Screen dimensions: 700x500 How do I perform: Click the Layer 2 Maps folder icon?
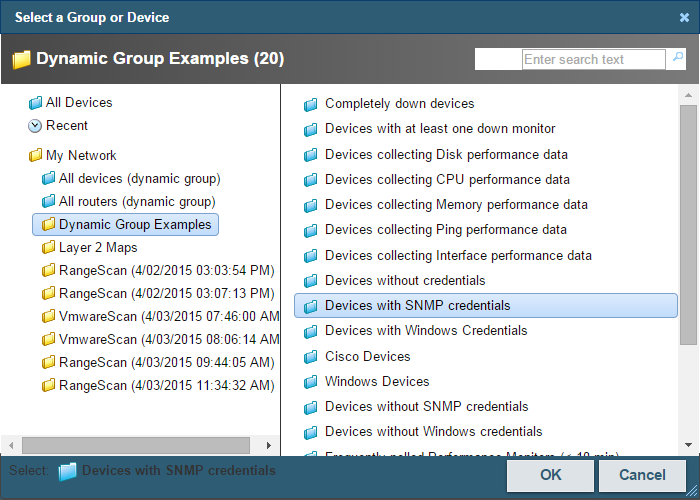click(48, 247)
